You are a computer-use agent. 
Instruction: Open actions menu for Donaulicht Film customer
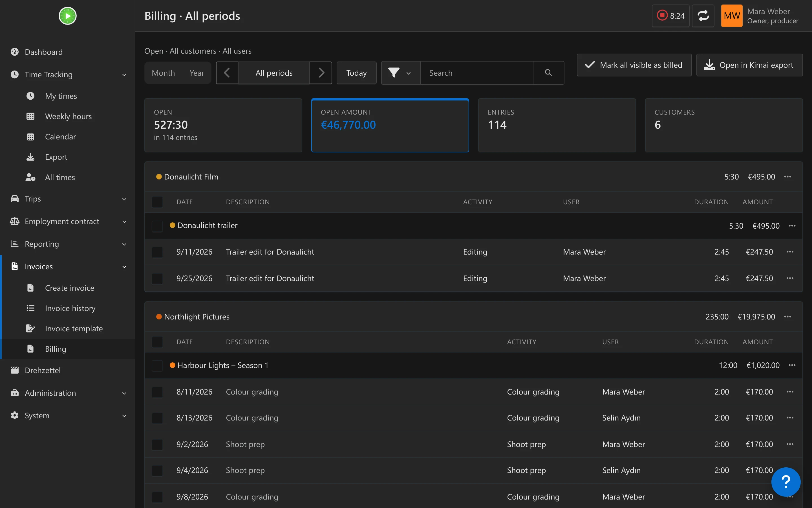(x=787, y=177)
